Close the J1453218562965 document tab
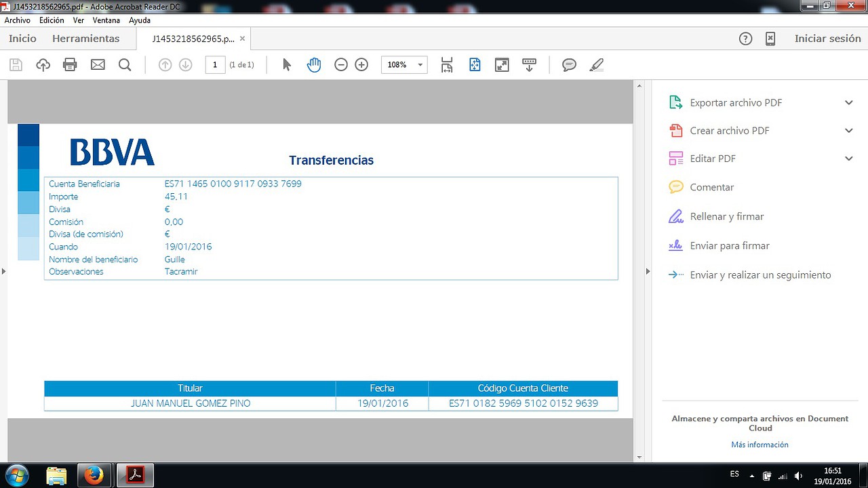Viewport: 868px width, 488px height. [x=243, y=39]
